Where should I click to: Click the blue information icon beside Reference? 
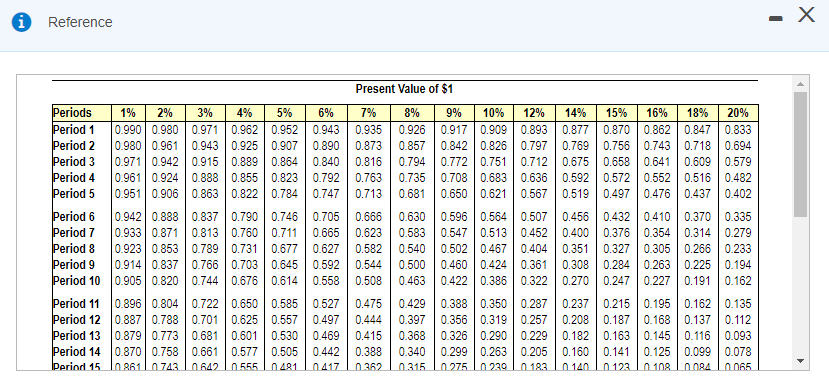(22, 22)
